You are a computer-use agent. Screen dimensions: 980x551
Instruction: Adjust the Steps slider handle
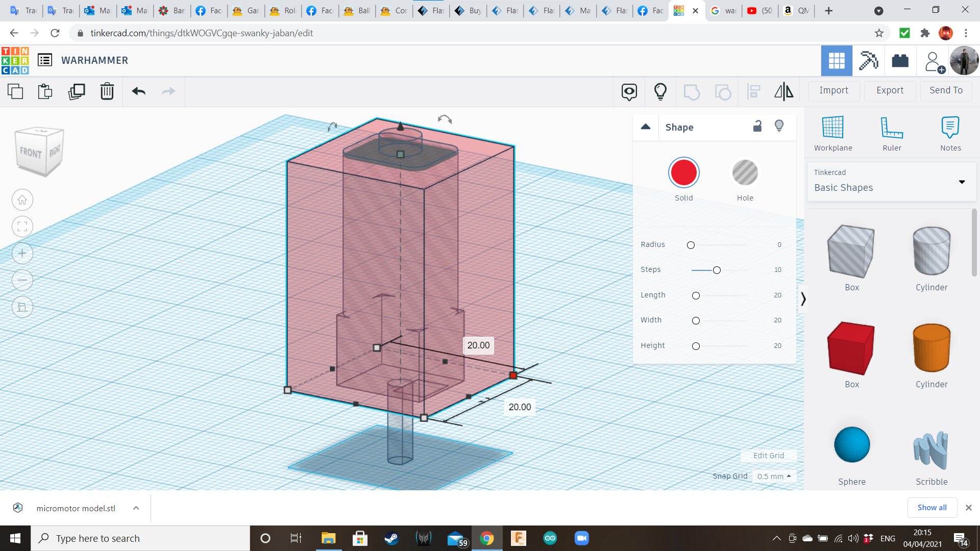click(x=717, y=270)
